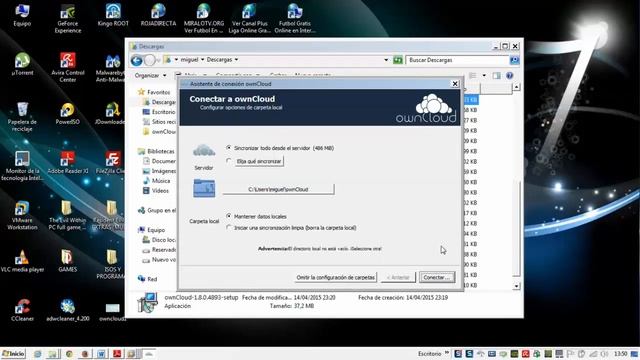Click the ROJADIRECTA desktop shortcut
Viewport: 640px width, 360px height.
pos(158,16)
